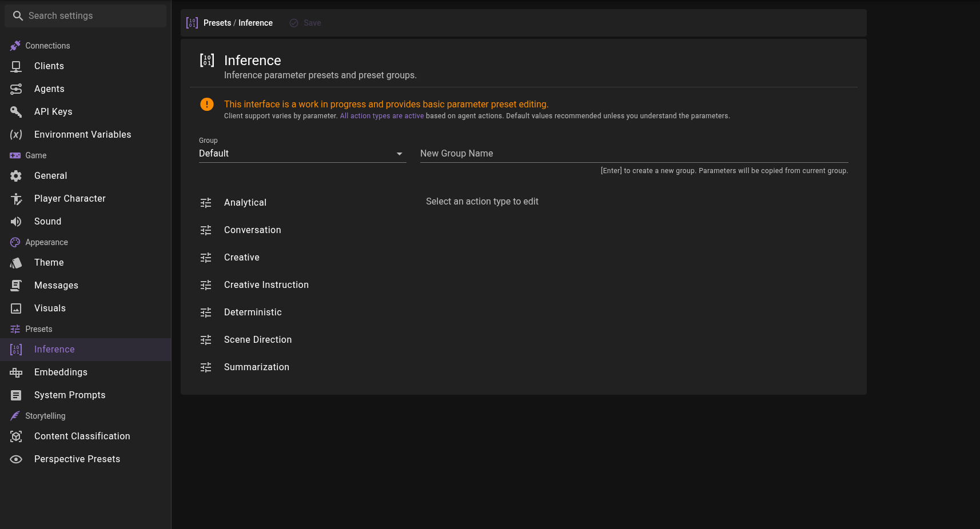980x529 pixels.
Task: Open the Deterministic action type
Action: coord(302,312)
